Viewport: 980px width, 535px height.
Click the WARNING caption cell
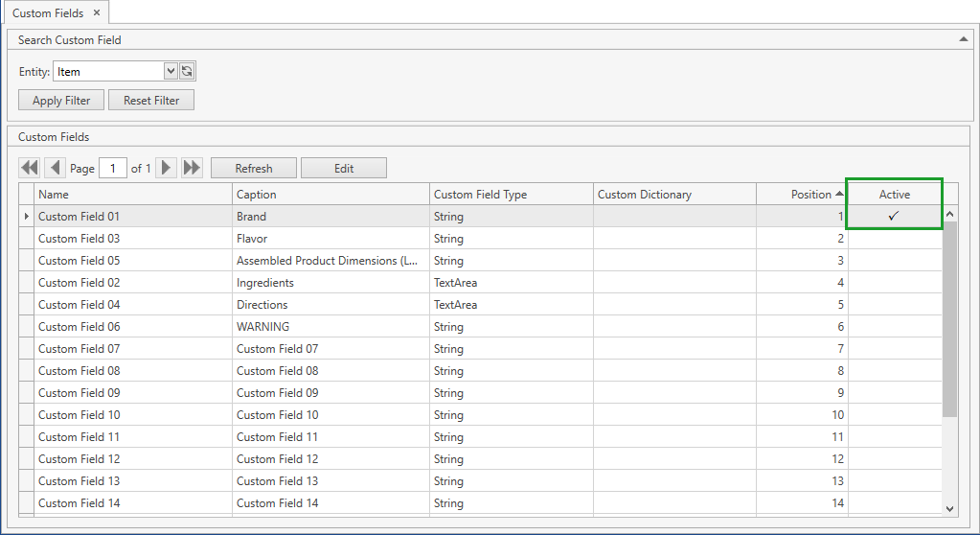pos(330,327)
